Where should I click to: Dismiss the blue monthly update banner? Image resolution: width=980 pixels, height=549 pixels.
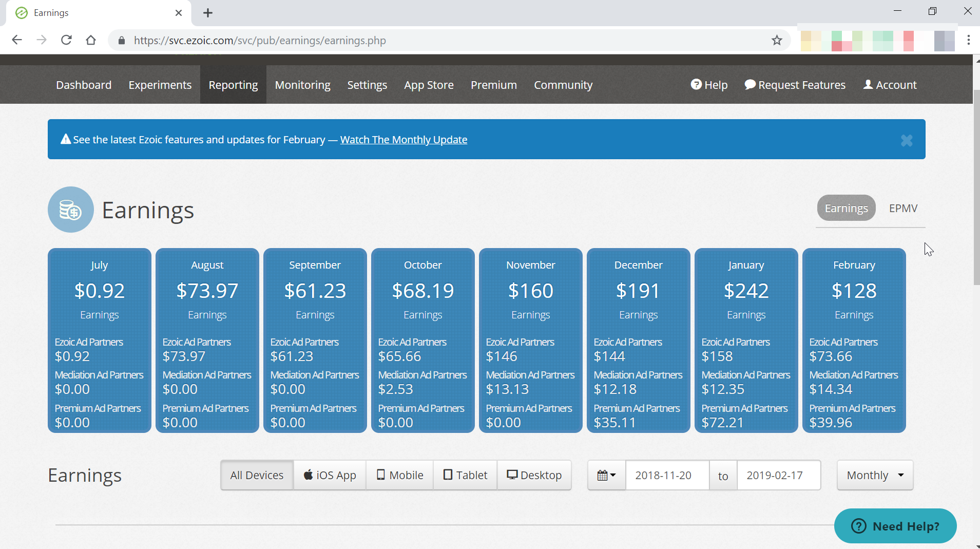tap(907, 140)
